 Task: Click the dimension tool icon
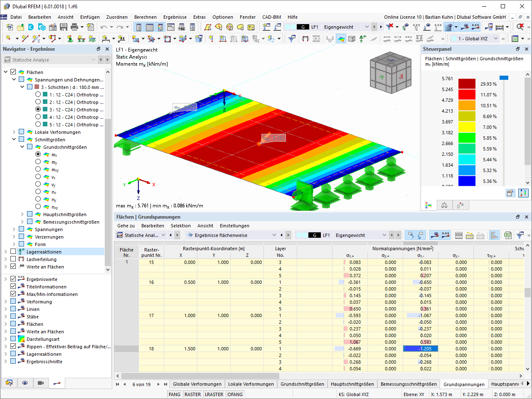(106, 39)
